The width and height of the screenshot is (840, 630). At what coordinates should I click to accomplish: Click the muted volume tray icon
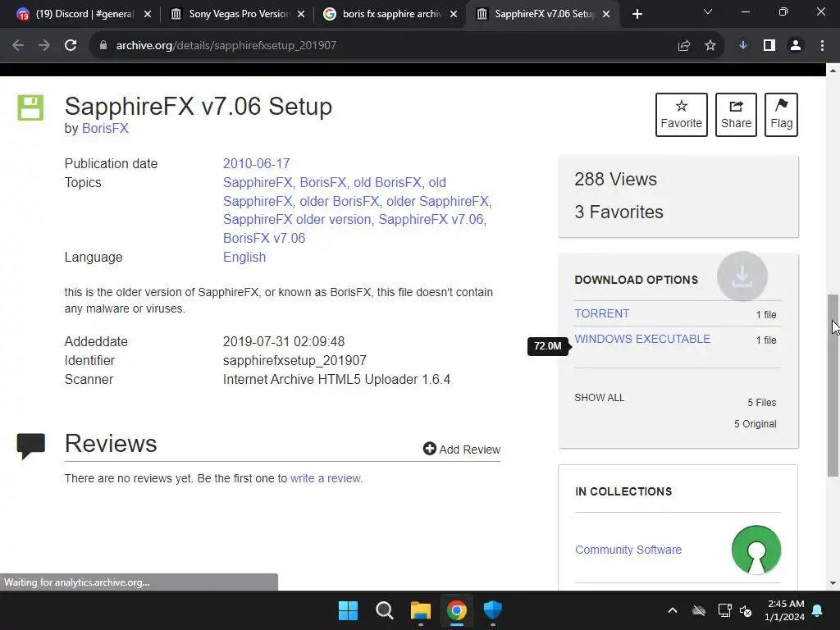pyautogui.click(x=746, y=610)
